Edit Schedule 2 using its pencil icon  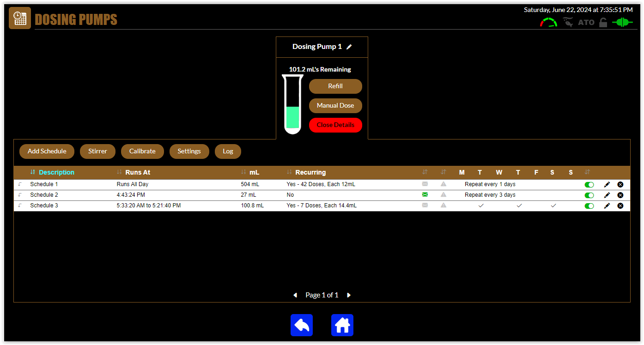coord(607,195)
